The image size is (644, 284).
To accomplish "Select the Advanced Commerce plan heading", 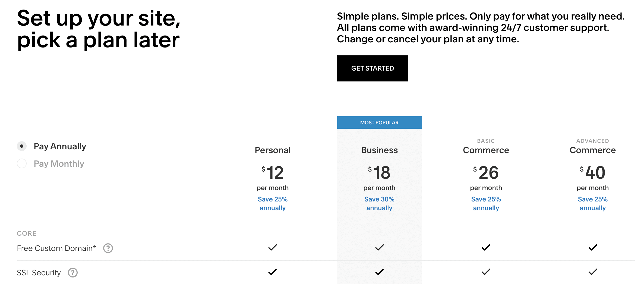I will (x=593, y=147).
